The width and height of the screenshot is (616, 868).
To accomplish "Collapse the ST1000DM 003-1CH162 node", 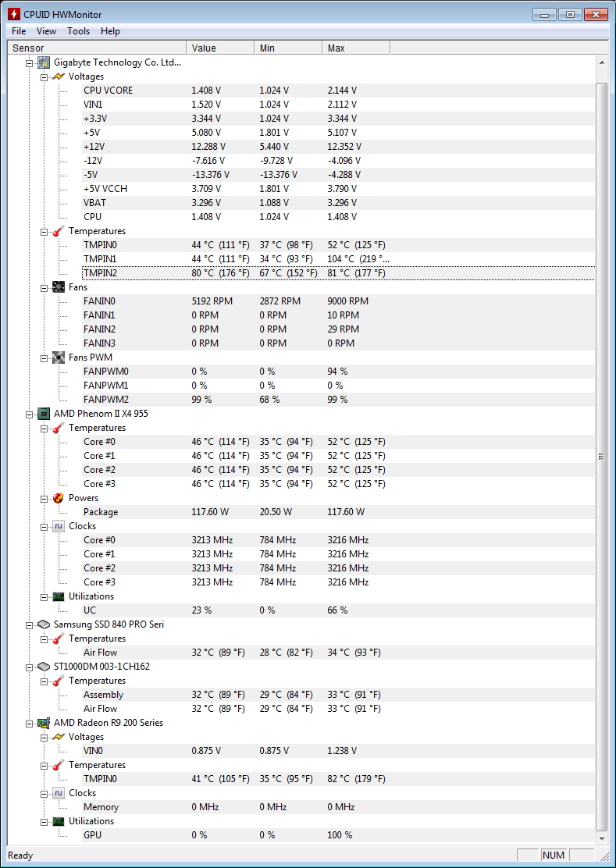I will 29,667.
